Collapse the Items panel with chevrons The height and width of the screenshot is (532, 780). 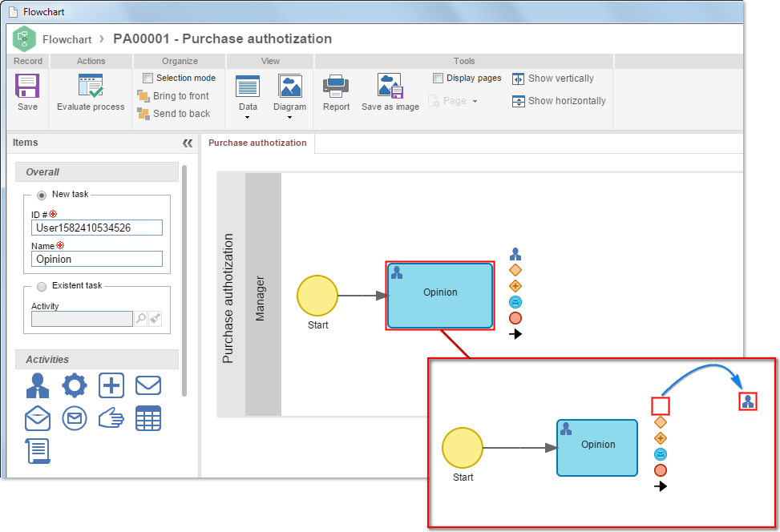188,143
